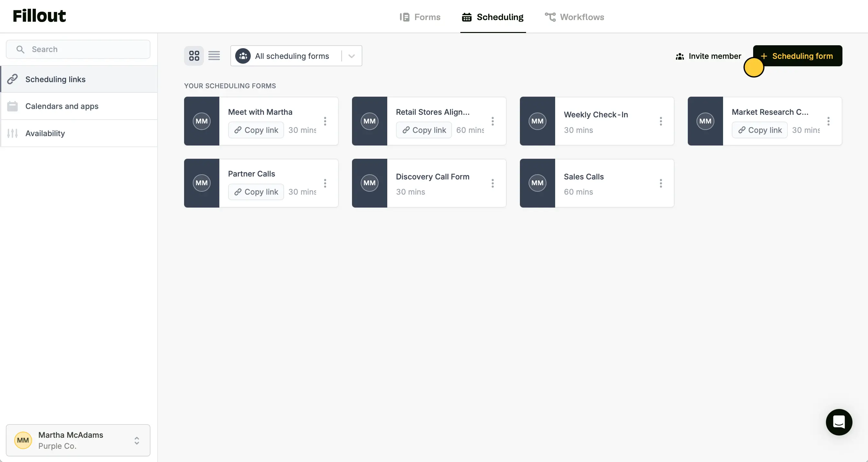
Task: Click Invite member
Action: 708,56
